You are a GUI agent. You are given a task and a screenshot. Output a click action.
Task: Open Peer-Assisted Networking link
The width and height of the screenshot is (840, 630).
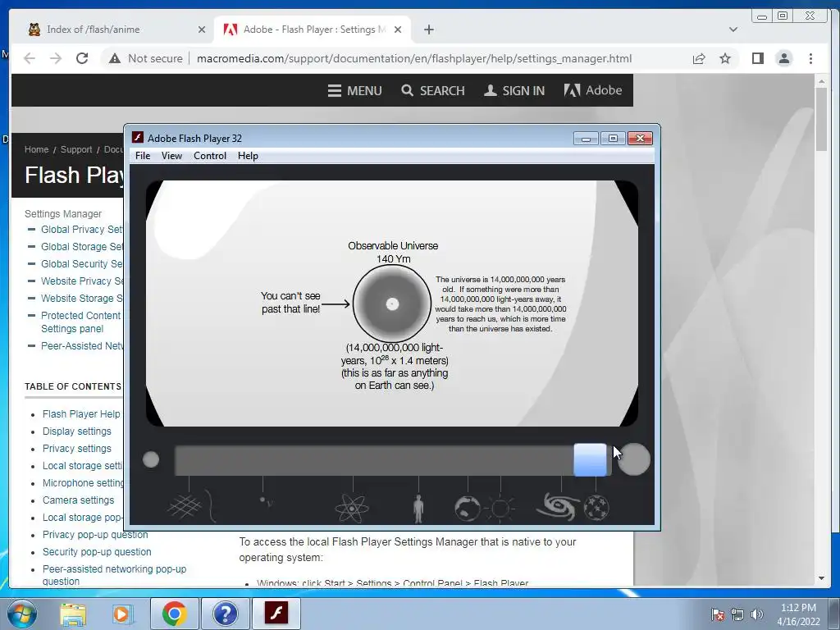[82, 345]
